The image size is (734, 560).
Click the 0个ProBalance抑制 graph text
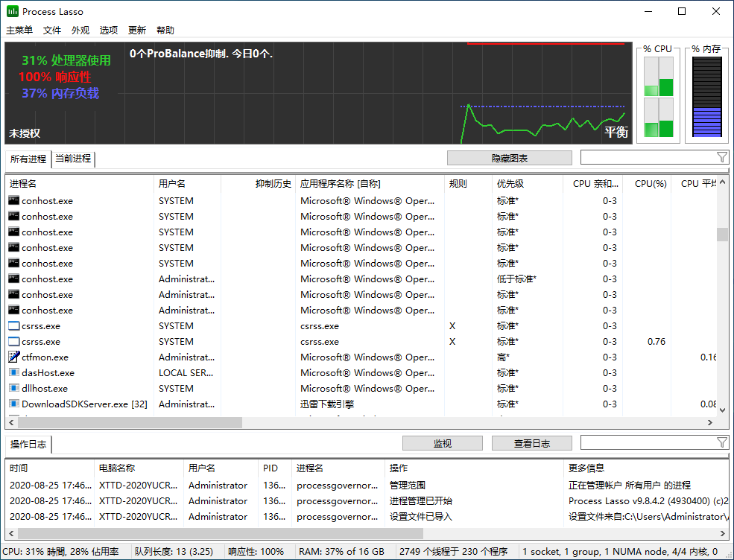[x=201, y=54]
